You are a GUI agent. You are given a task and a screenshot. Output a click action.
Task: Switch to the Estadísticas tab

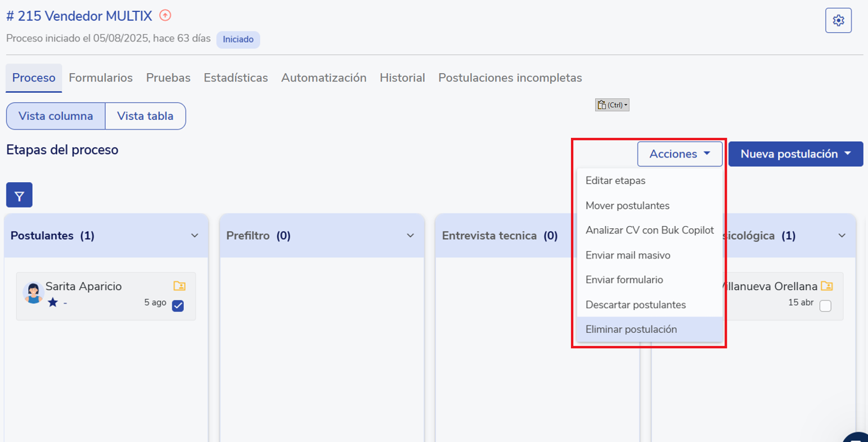click(x=235, y=78)
